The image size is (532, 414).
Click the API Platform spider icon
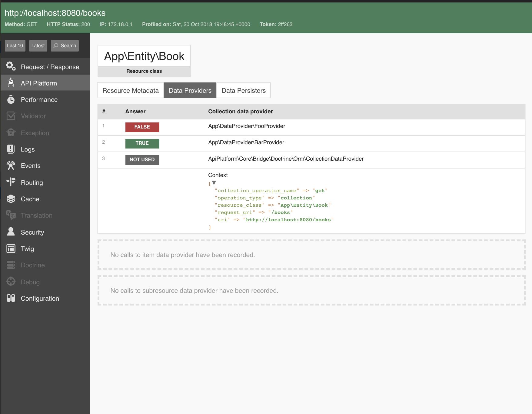tap(11, 83)
